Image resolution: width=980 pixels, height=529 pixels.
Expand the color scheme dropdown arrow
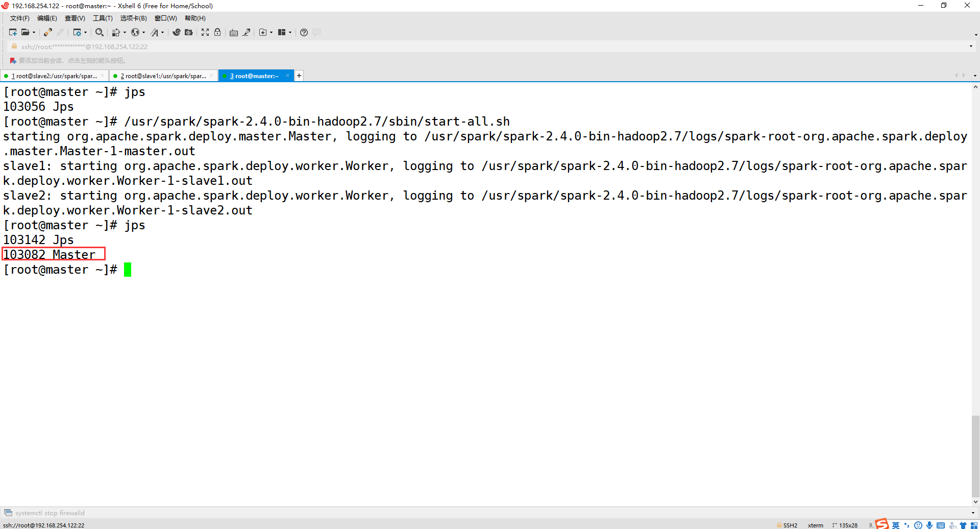coord(125,32)
